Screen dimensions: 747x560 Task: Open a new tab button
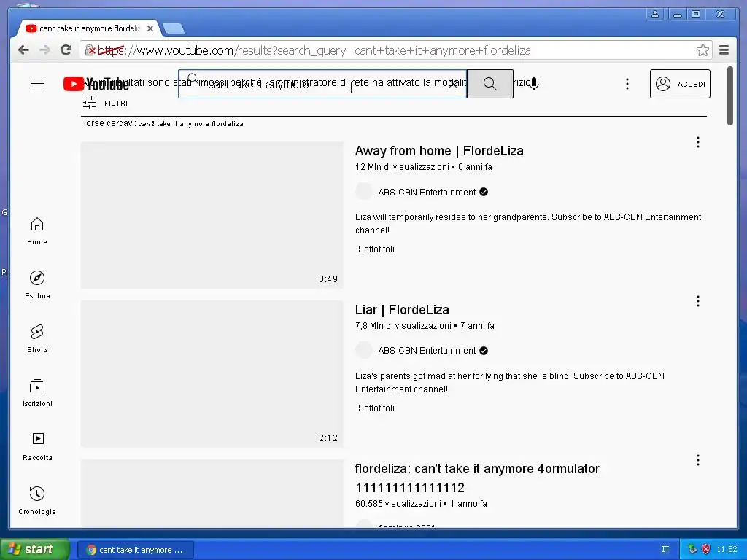click(174, 29)
